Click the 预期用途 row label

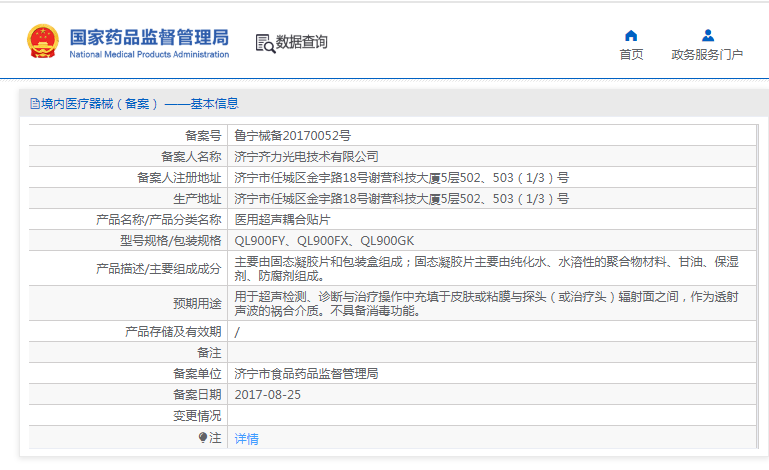point(197,303)
